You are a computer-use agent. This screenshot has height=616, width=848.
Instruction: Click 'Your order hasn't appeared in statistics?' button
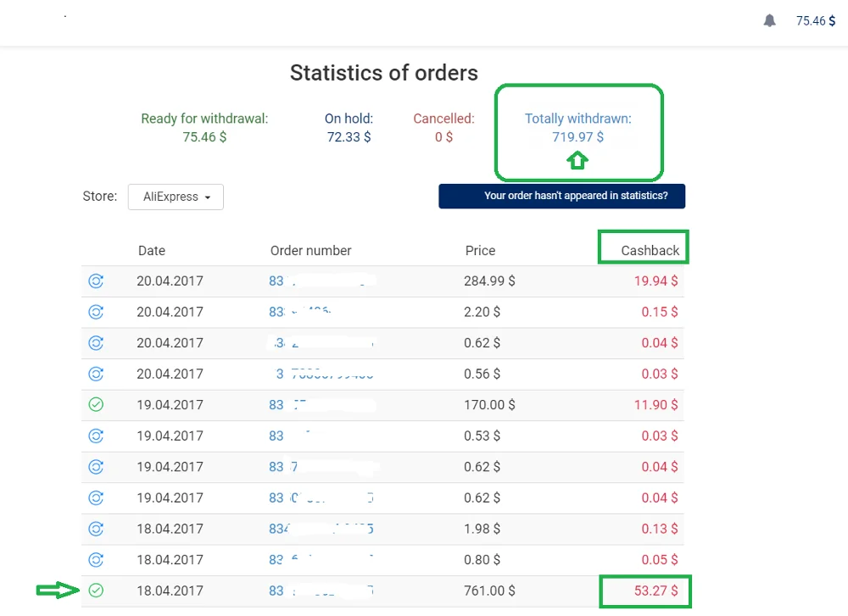point(561,196)
